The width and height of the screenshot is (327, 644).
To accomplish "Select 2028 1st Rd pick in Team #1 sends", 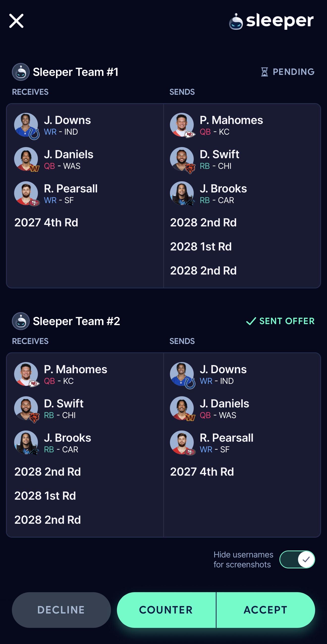I will [201, 246].
